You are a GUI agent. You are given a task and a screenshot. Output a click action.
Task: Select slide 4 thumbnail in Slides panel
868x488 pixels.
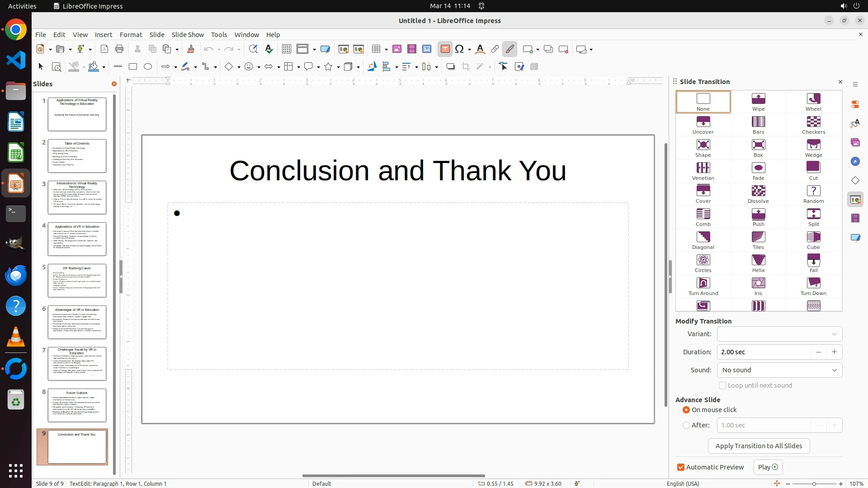(77, 239)
